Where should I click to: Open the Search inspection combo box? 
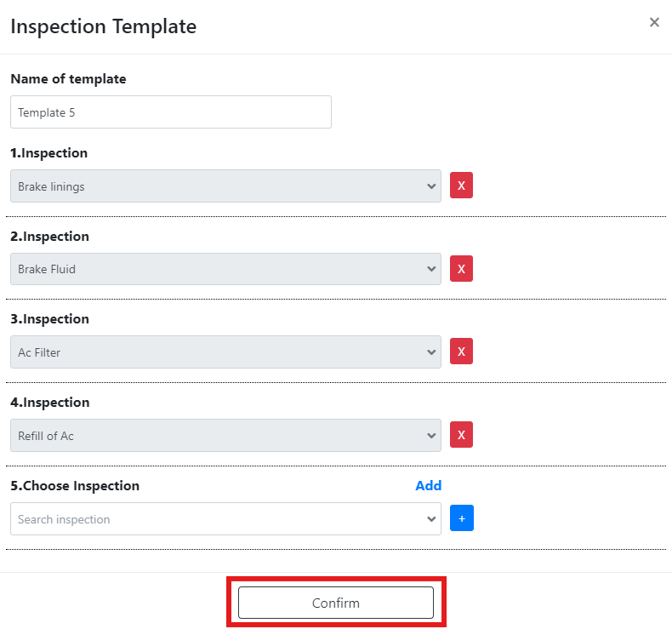point(225,519)
